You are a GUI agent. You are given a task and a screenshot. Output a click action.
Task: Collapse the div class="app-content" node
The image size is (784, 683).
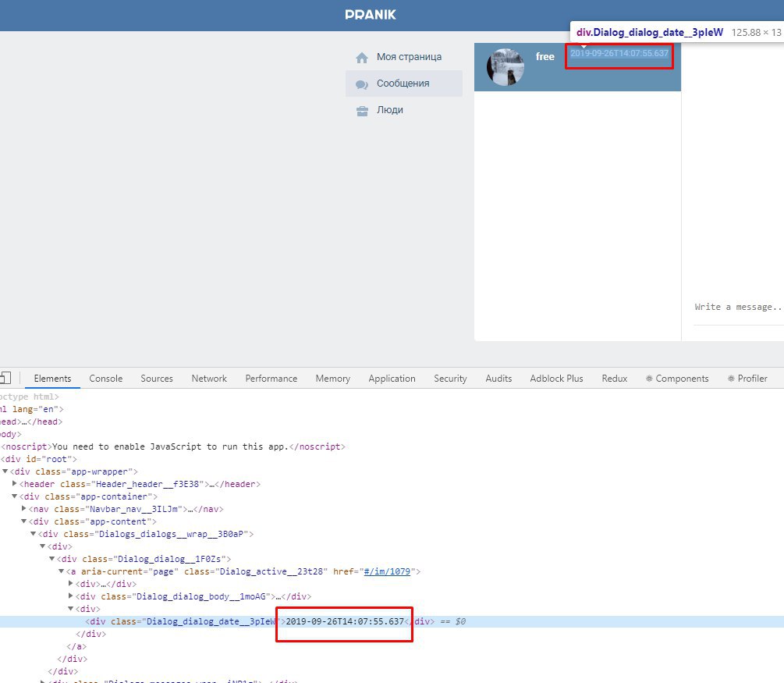(23, 521)
